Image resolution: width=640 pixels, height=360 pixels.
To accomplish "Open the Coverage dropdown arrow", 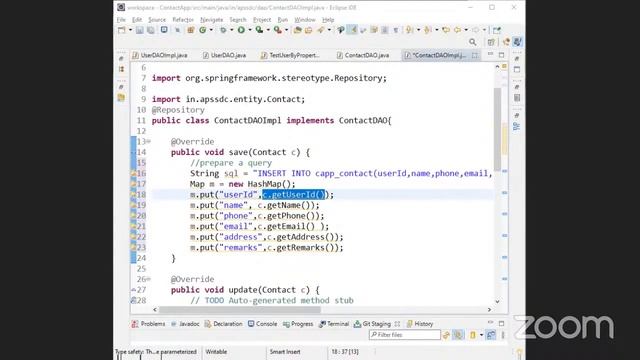I will pyautogui.click(x=268, y=30).
